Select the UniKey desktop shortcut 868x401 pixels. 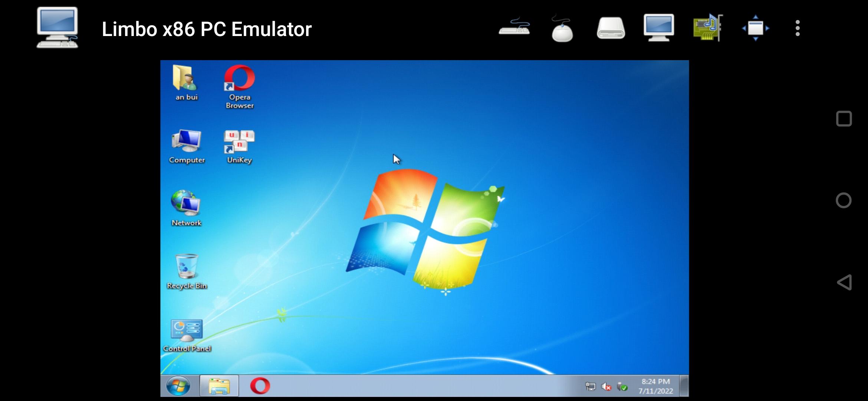point(239,147)
